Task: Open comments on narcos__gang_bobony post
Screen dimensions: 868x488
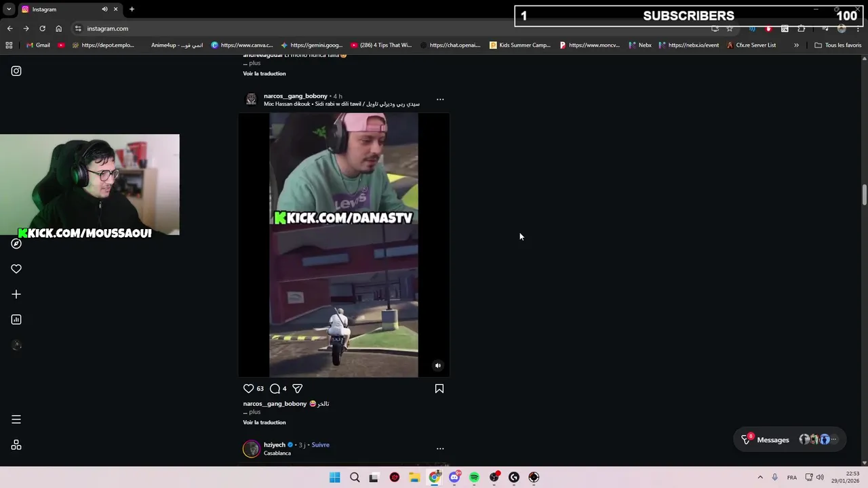Action: point(275,388)
